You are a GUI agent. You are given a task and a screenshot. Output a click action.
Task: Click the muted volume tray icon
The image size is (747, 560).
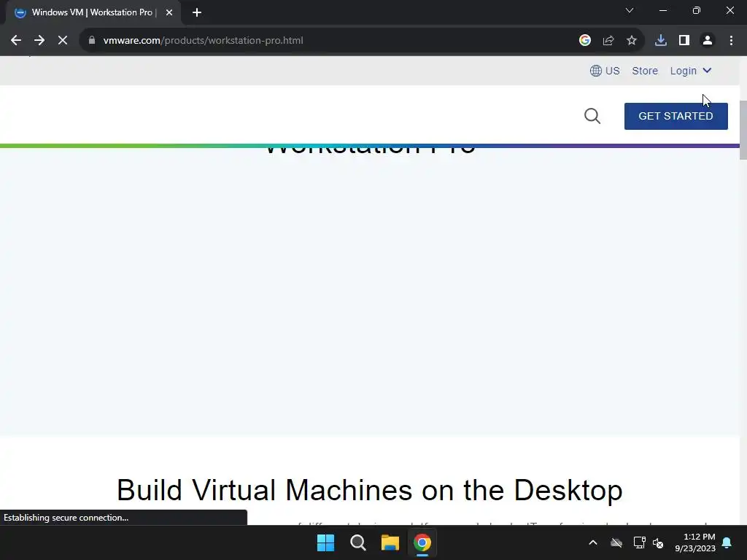(x=658, y=542)
